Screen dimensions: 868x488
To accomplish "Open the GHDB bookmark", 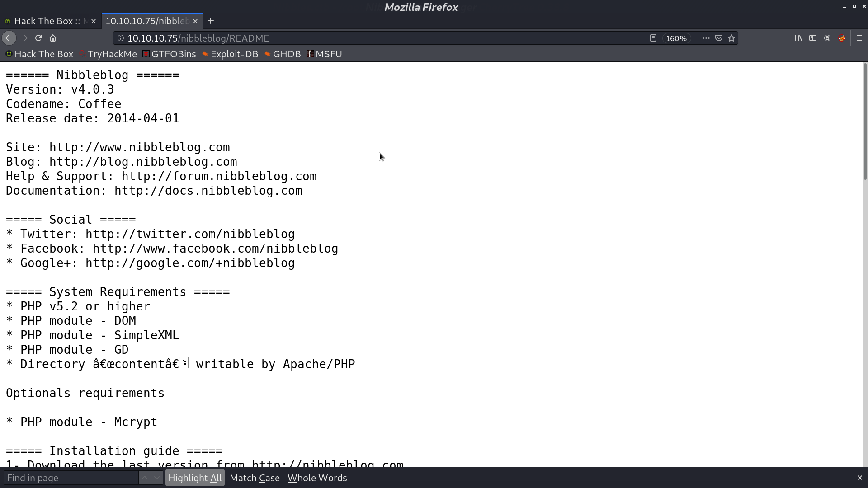I will (x=283, y=54).
